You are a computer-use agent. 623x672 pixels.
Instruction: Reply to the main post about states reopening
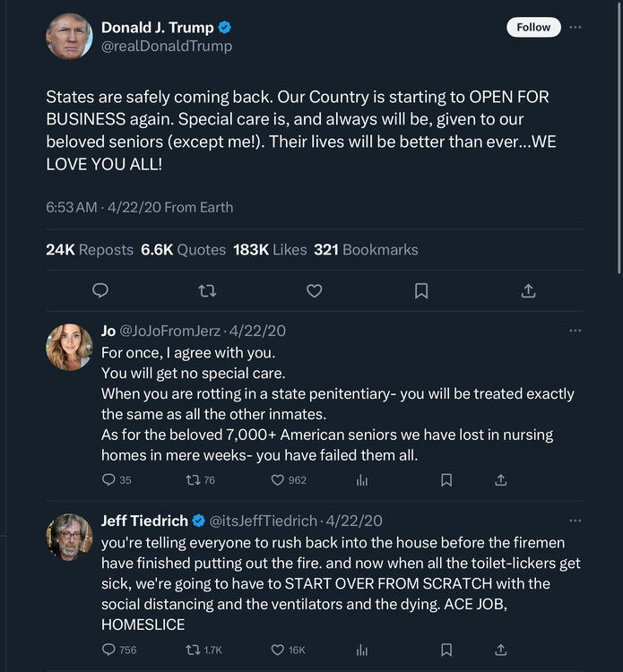100,290
